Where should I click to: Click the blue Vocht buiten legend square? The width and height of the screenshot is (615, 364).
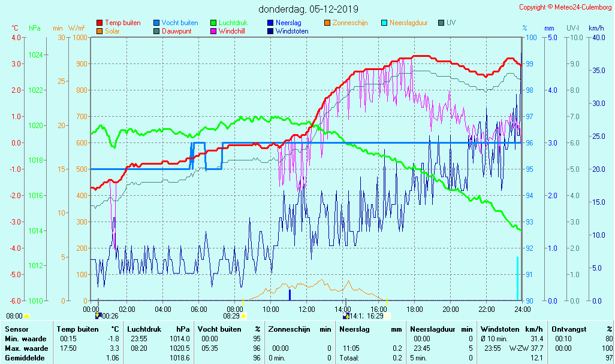[156, 23]
